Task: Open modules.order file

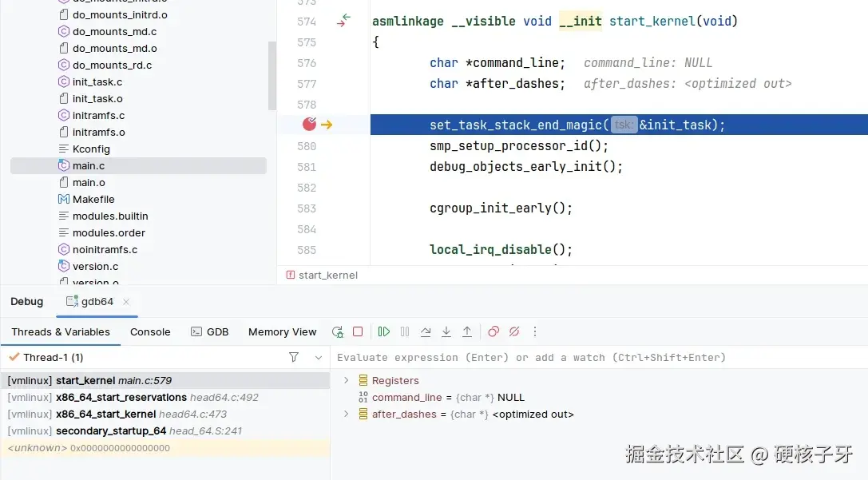Action: point(109,232)
